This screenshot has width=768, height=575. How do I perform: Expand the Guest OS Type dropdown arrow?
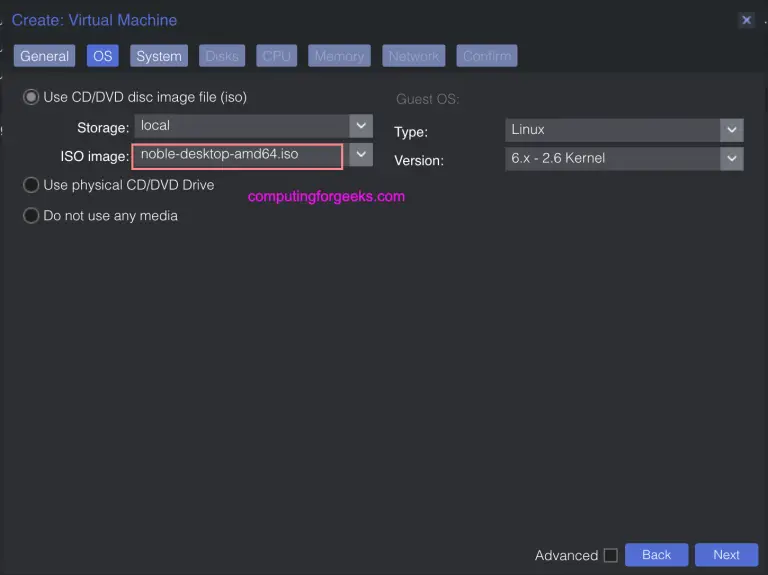pos(732,130)
